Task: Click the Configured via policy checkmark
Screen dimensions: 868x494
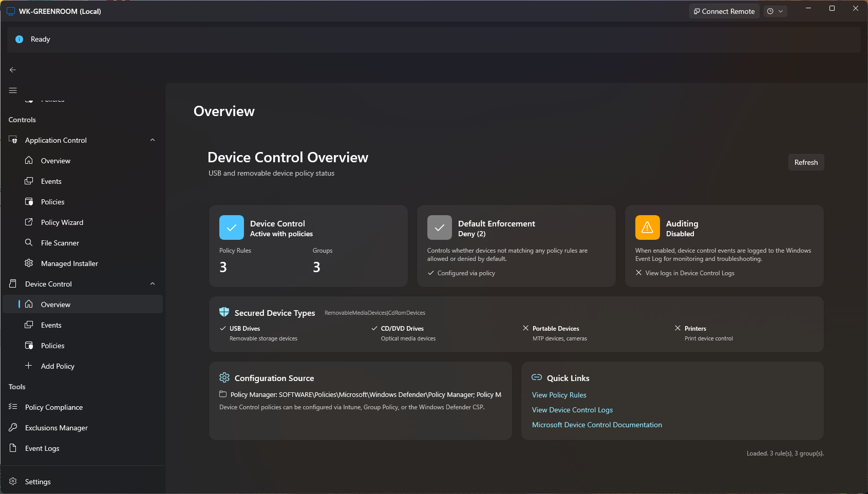Action: [x=431, y=273]
